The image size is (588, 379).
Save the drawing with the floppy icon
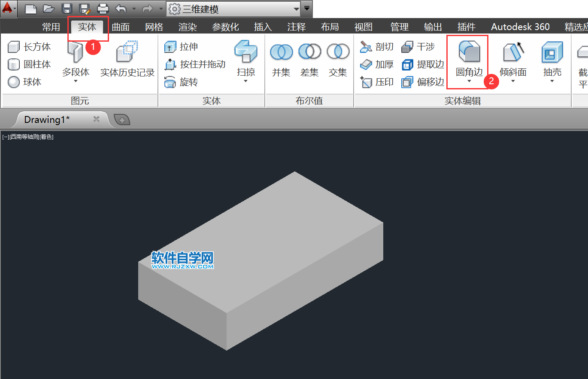coord(67,8)
